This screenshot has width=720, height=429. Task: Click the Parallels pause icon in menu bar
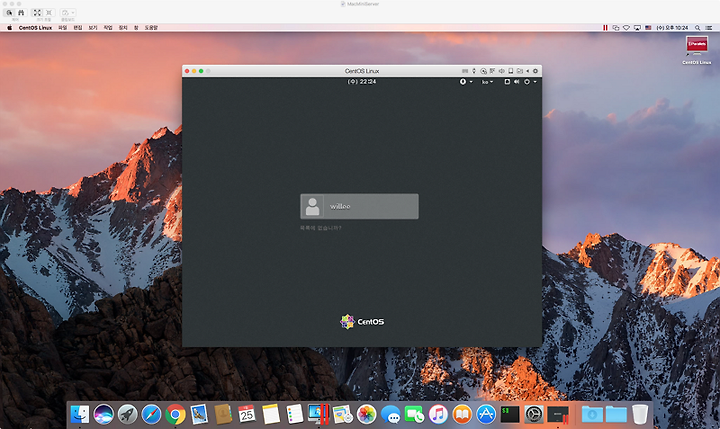click(x=605, y=28)
